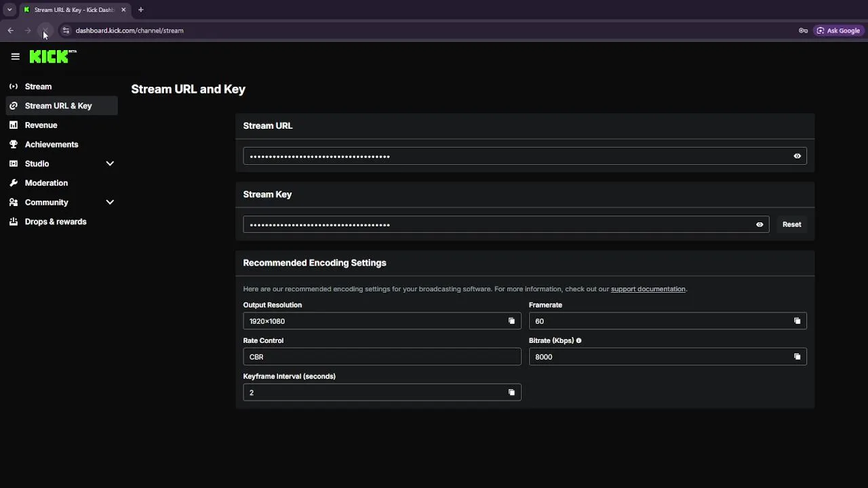Click the Bitrate info icon
This screenshot has width=868, height=488.
[x=578, y=341]
